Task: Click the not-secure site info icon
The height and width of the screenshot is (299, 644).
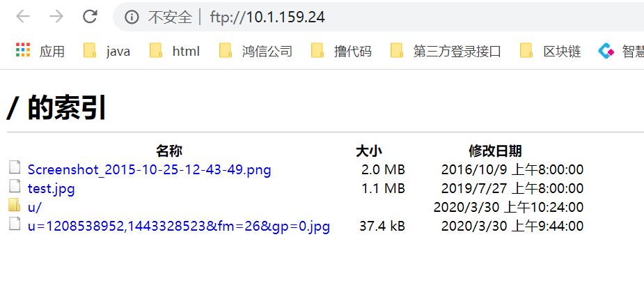Action: coord(132,17)
